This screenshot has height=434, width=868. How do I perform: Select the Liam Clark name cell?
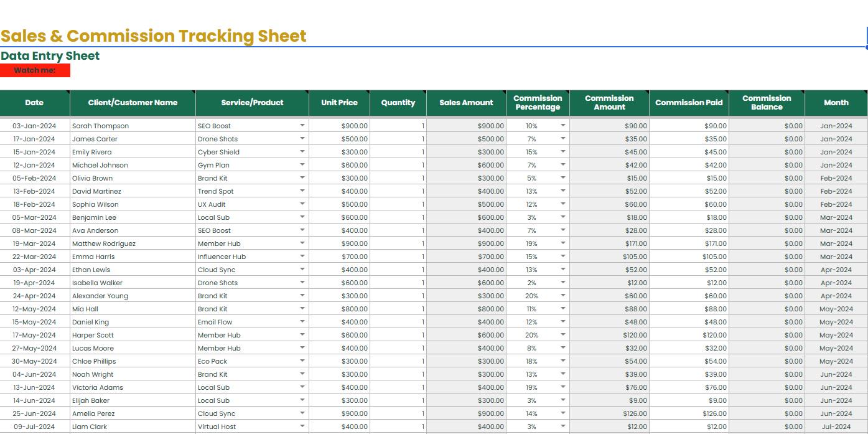(133, 427)
